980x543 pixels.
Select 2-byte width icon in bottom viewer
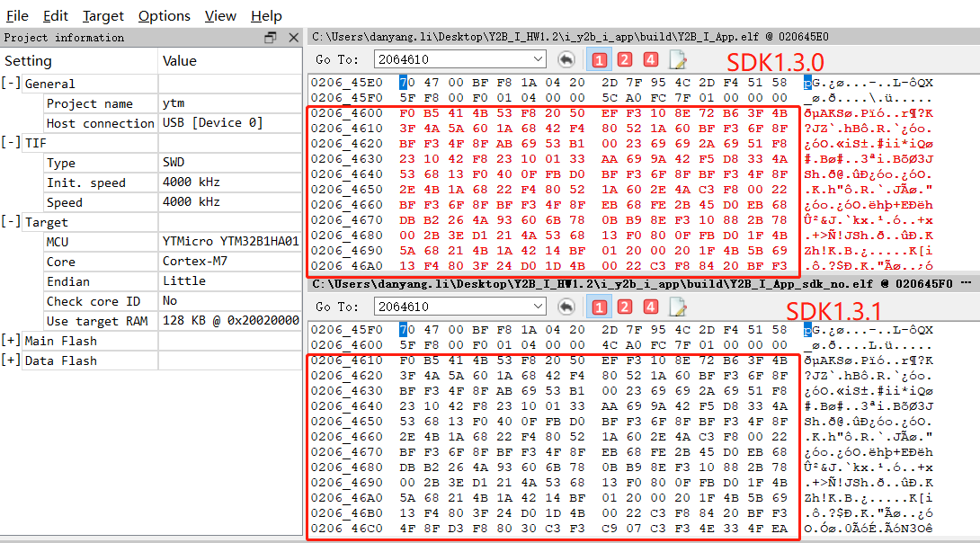[x=625, y=307]
